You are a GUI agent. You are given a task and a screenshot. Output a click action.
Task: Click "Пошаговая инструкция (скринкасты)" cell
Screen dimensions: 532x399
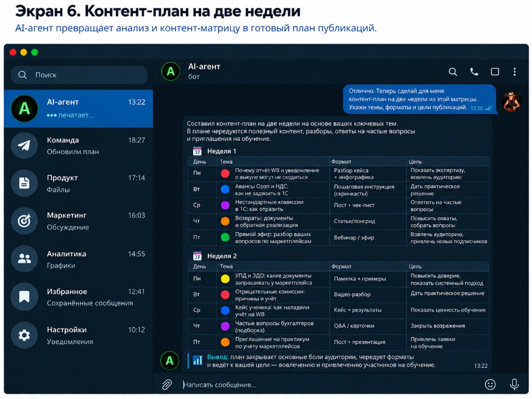tap(364, 190)
